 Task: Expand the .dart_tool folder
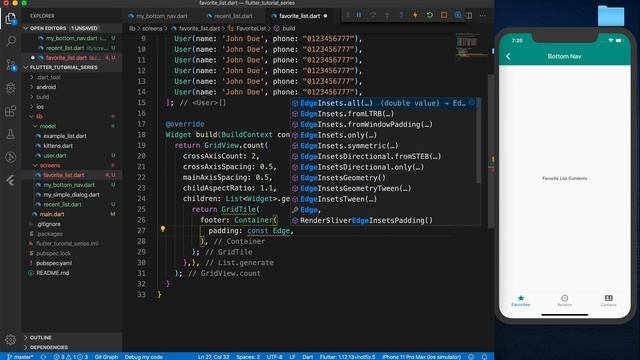tap(48, 77)
